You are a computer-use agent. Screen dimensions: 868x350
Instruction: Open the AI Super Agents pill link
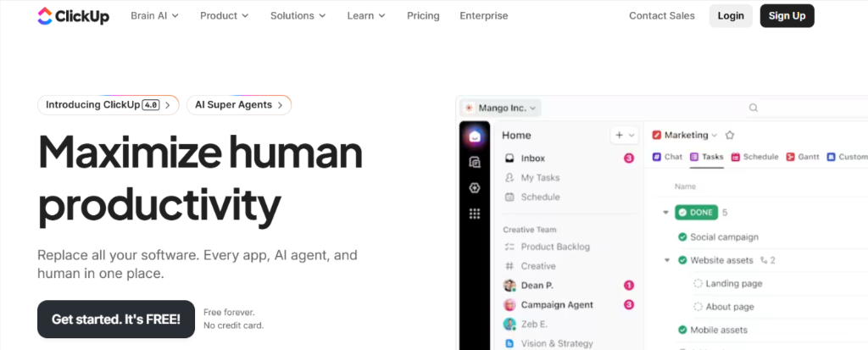pyautogui.click(x=239, y=105)
